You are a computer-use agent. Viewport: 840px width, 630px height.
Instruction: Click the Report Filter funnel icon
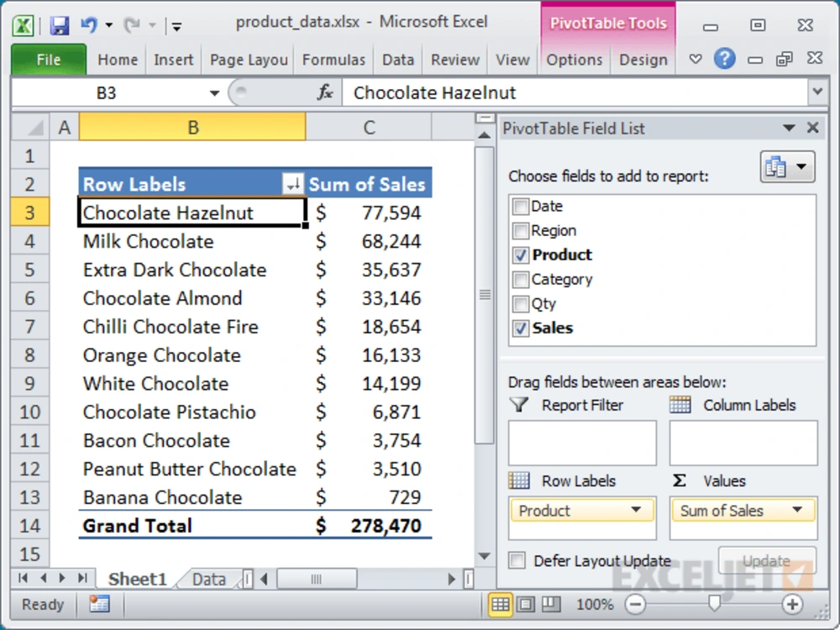(518, 405)
